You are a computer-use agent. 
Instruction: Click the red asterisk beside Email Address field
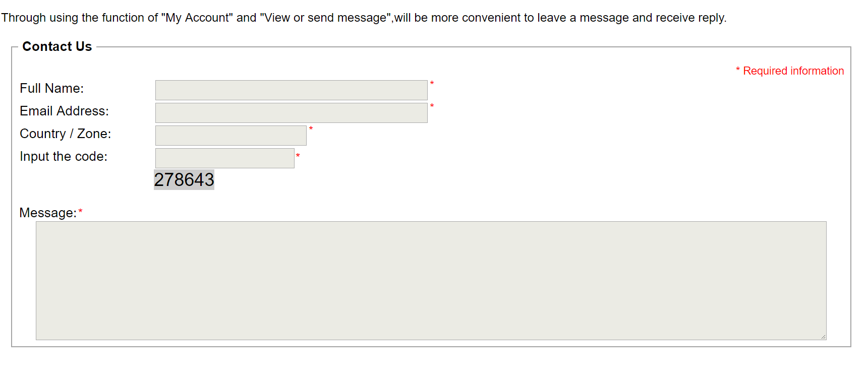432,106
